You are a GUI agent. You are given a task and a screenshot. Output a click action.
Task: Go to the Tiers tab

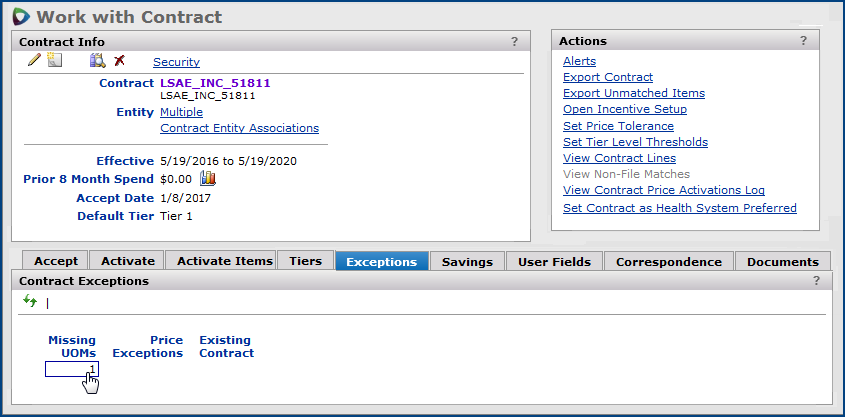coord(305,261)
